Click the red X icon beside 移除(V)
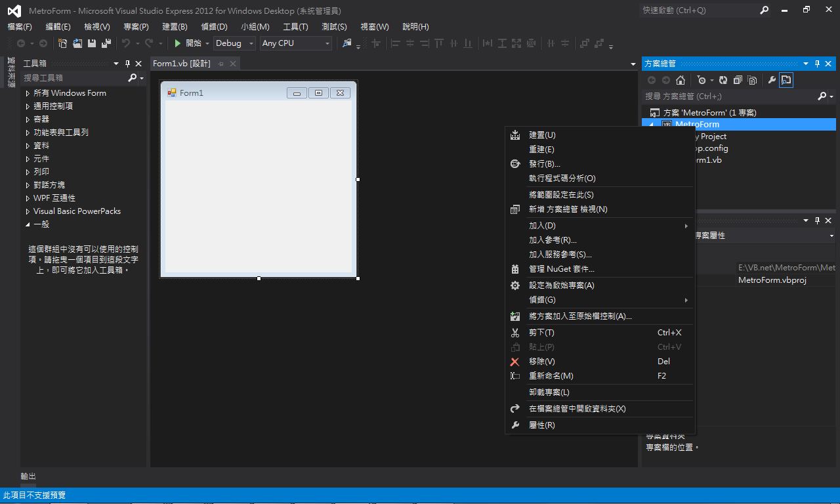The height and width of the screenshot is (504, 840). pos(515,362)
